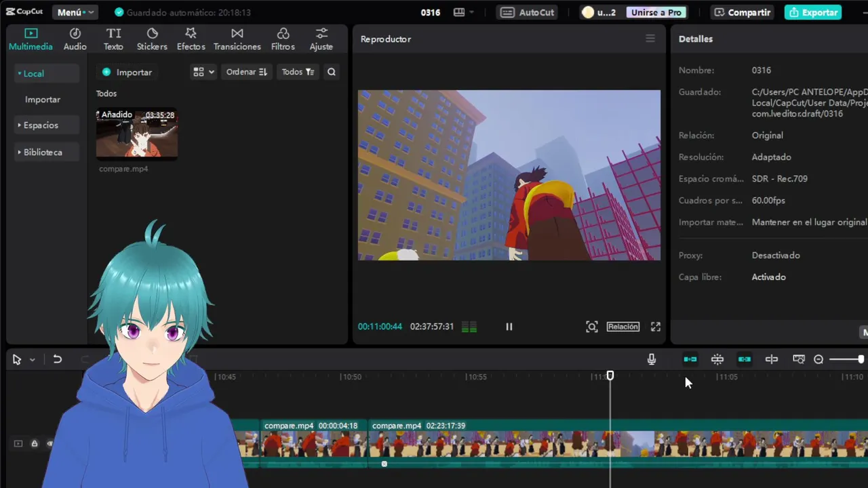The width and height of the screenshot is (868, 488).
Task: Toggle the main track magnet
Action: tap(690, 359)
